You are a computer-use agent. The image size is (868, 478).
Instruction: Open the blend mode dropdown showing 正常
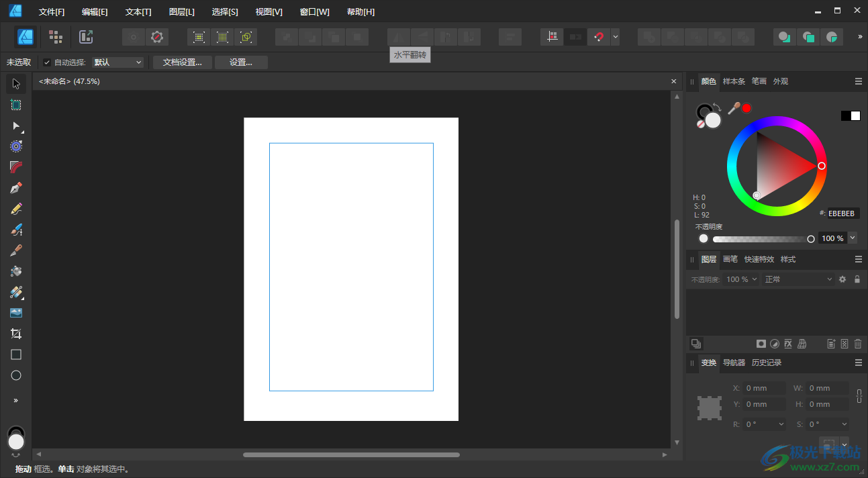tap(798, 279)
